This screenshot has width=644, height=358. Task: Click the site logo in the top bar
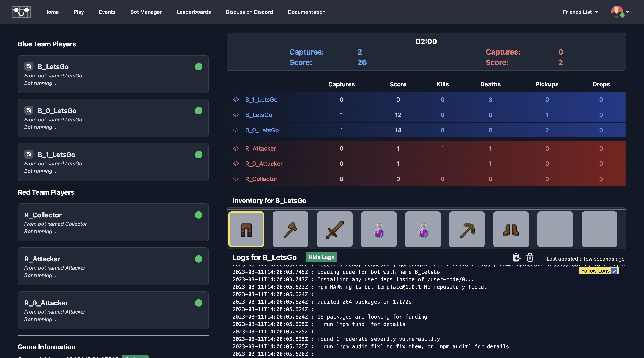[21, 12]
